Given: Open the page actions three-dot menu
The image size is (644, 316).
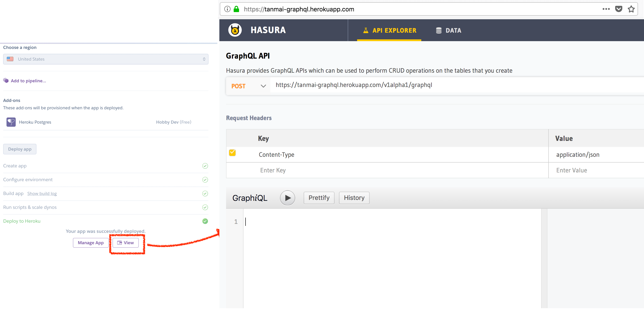Looking at the screenshot, I should tap(606, 9).
